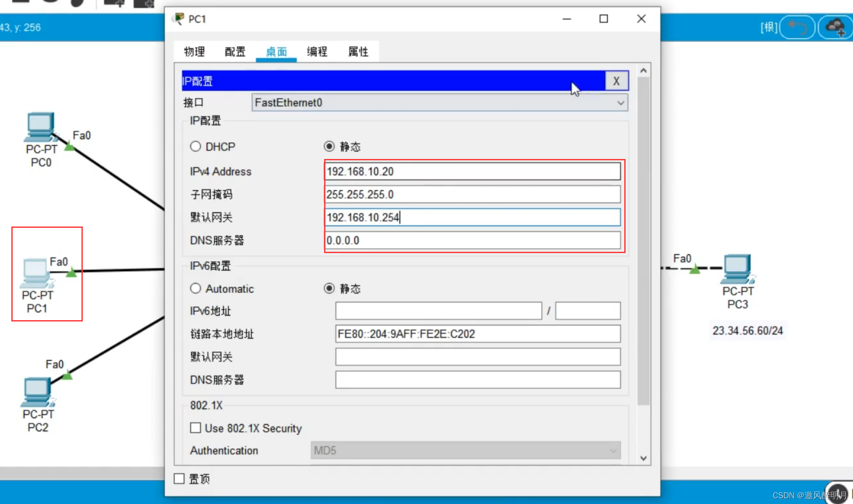Click the scroll down arrow
853x504 pixels.
(x=643, y=458)
